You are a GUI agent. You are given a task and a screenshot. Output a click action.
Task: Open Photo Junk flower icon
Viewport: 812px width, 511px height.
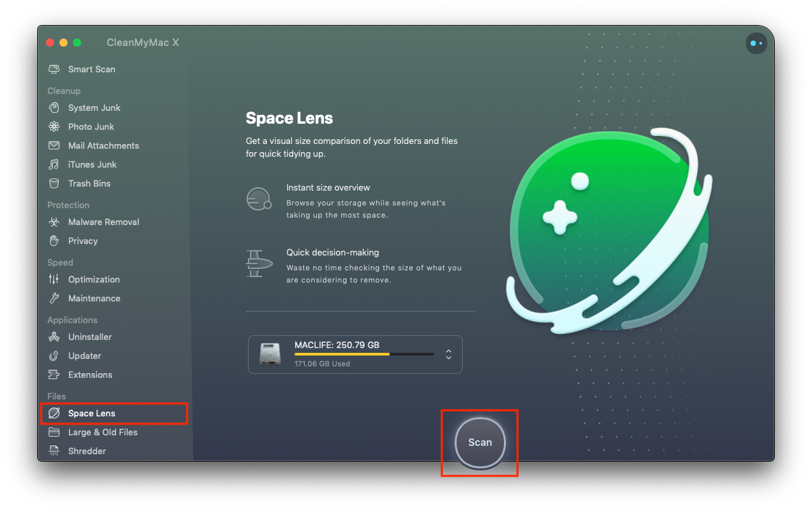54,127
